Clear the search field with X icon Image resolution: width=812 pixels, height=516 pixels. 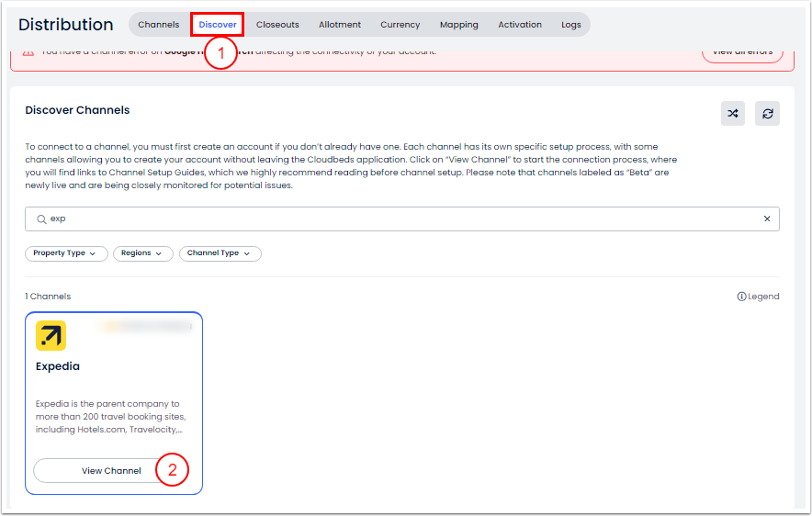tap(767, 219)
